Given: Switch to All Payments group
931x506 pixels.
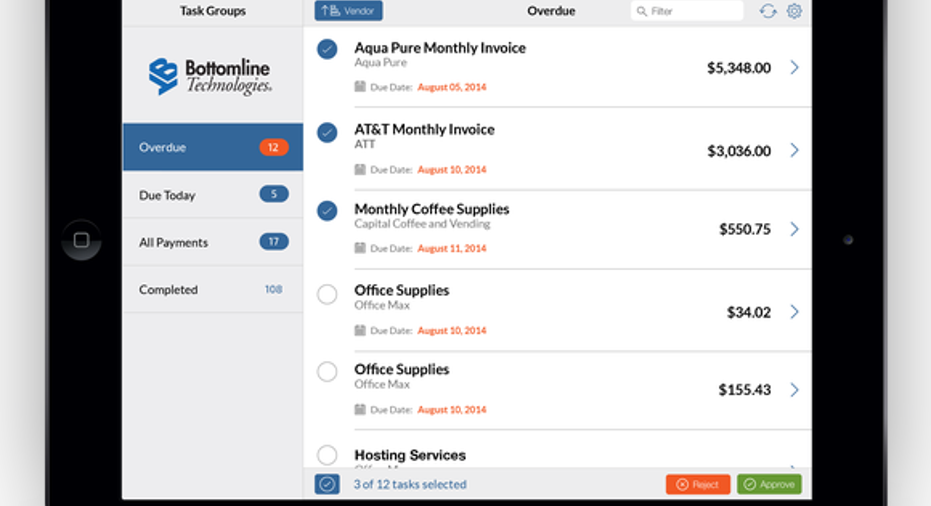Looking at the screenshot, I should 213,242.
